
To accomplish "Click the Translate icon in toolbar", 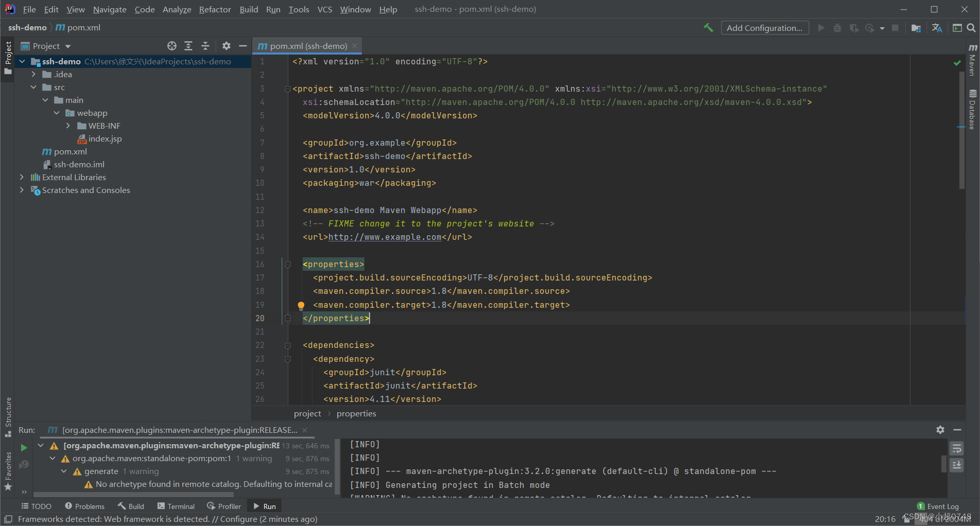I will [x=937, y=28].
